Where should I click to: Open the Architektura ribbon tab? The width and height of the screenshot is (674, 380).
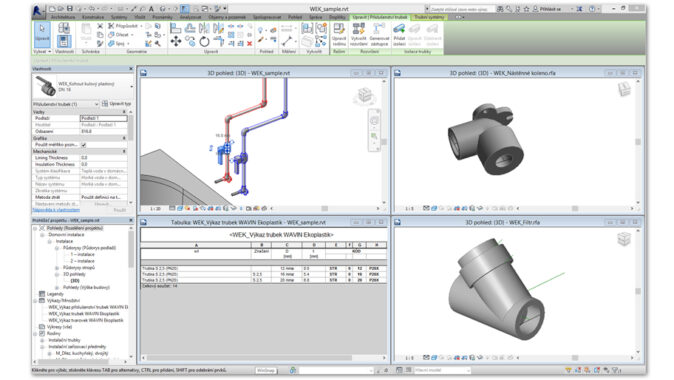(x=63, y=17)
